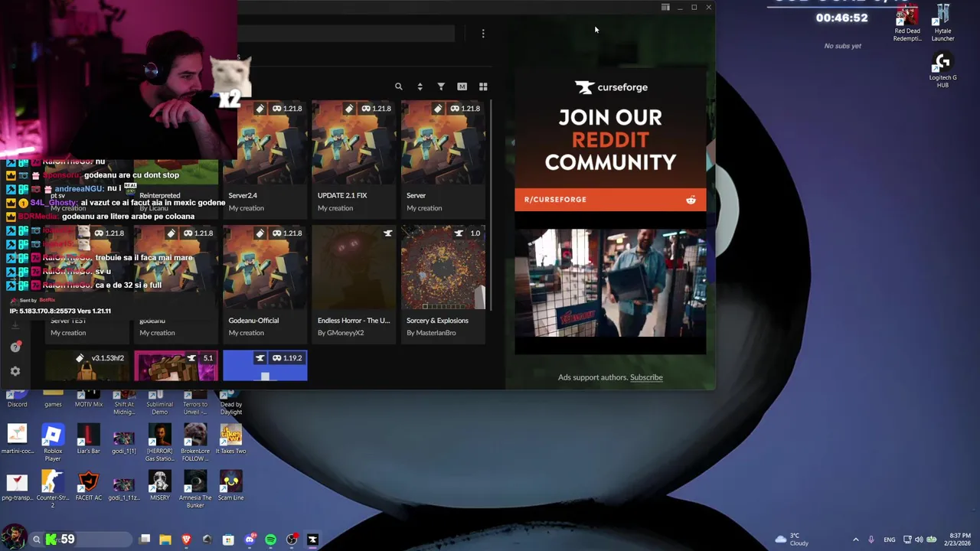
Task: Click the 'By MasterianBro' author text
Action: click(x=431, y=333)
